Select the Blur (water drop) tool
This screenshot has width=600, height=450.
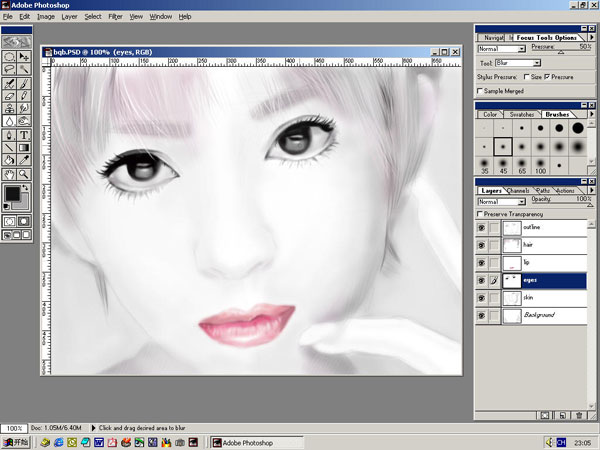pyautogui.click(x=9, y=121)
